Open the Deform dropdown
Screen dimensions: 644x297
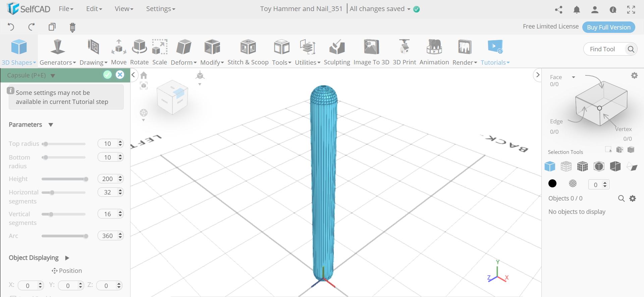tap(184, 52)
